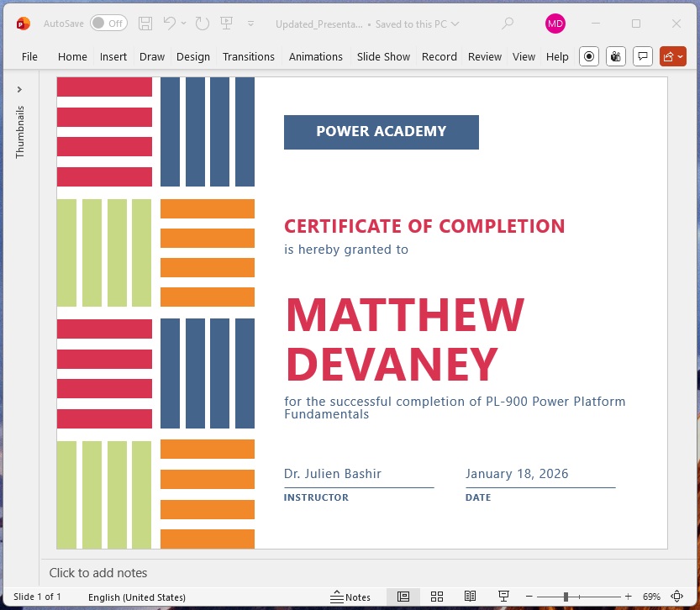
Task: Open the Comments pane icon
Action: (x=643, y=56)
